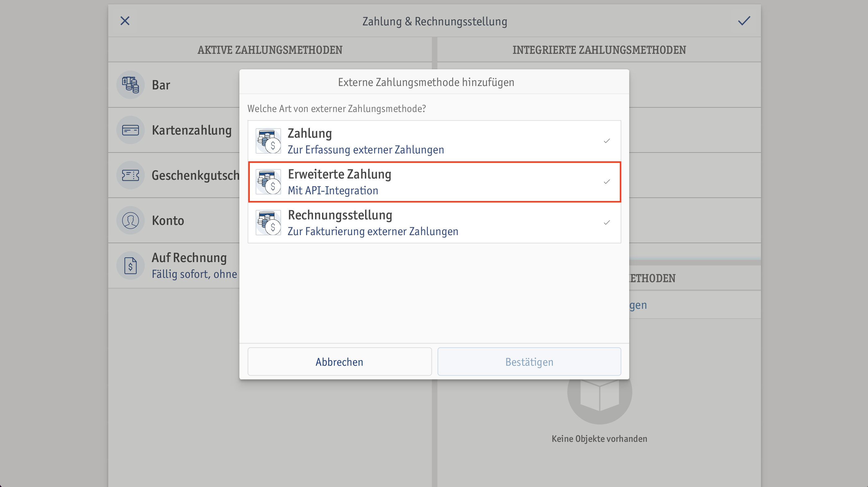
Task: Open the Auf Rechnung payment method
Action: 174,265
